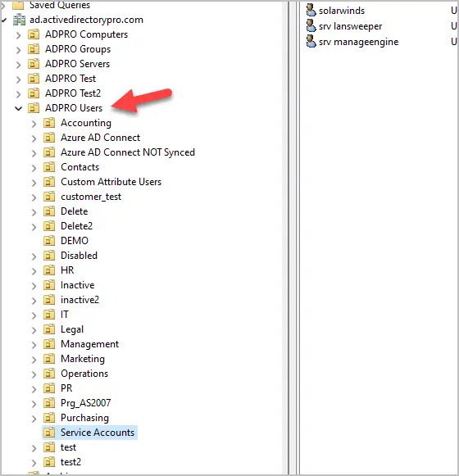Select the Azure AD Connect NOT Synced OU
This screenshot has width=459, height=476.
(x=128, y=152)
